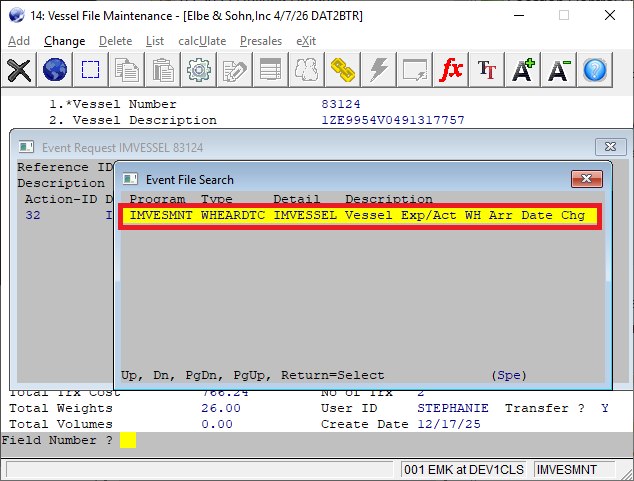
Task: Open the Change menu
Action: coord(65,41)
